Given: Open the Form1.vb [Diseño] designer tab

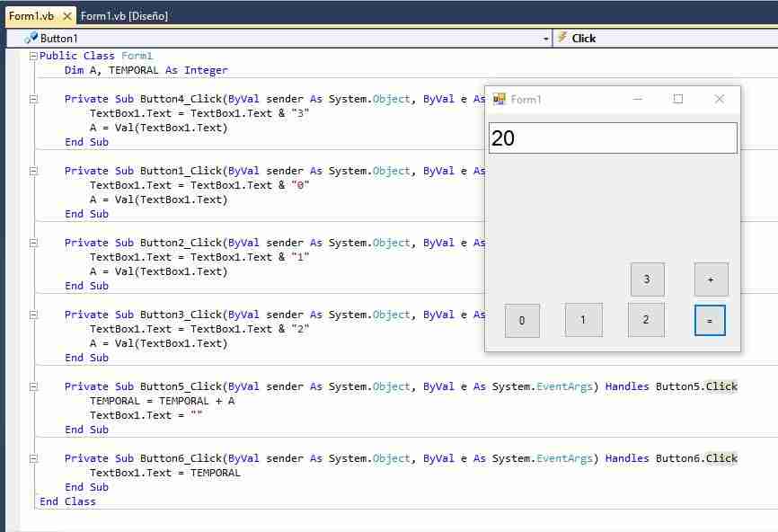Looking at the screenshot, I should tap(124, 16).
